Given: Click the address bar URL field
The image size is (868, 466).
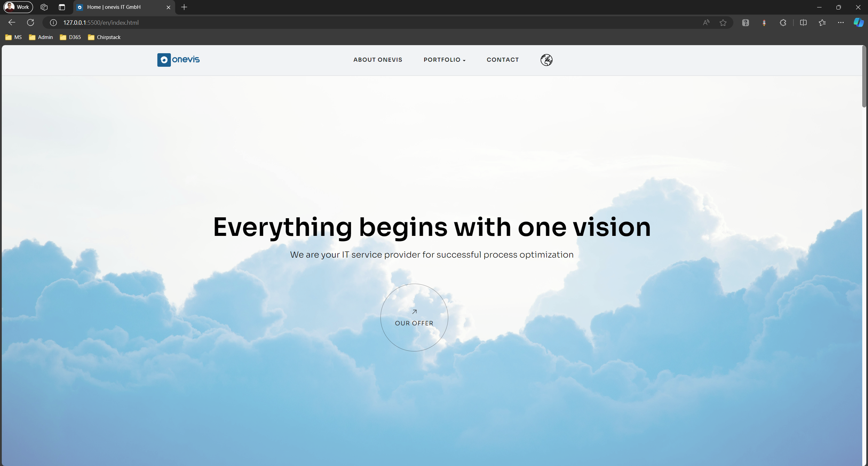Looking at the screenshot, I should point(373,23).
